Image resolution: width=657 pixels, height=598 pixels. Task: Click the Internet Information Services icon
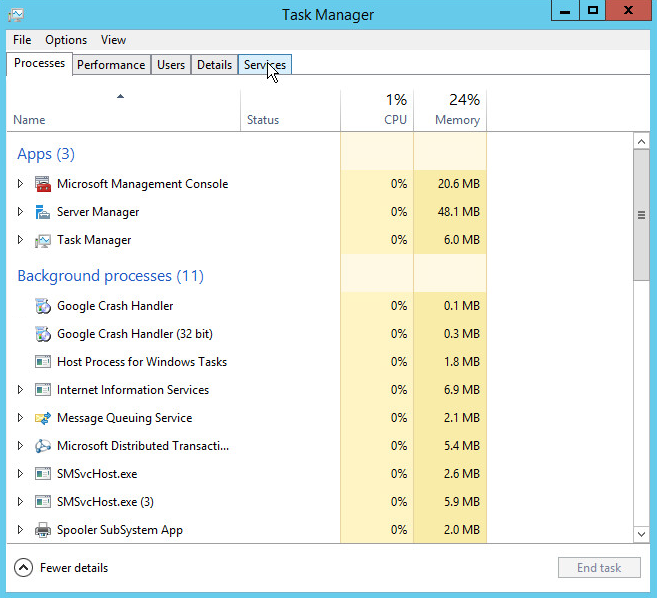(42, 390)
